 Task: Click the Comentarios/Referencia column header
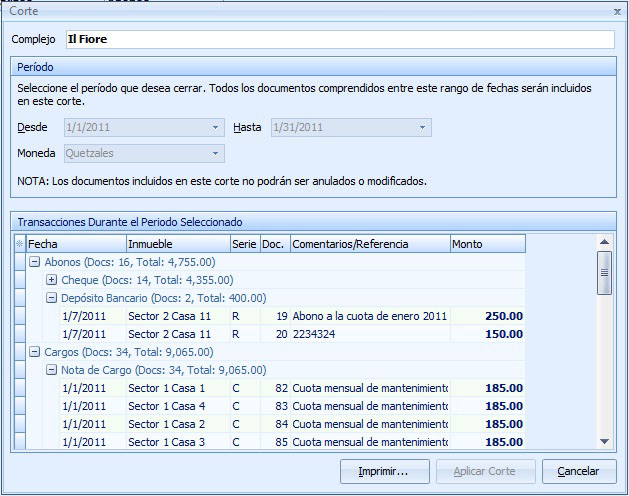click(x=369, y=244)
